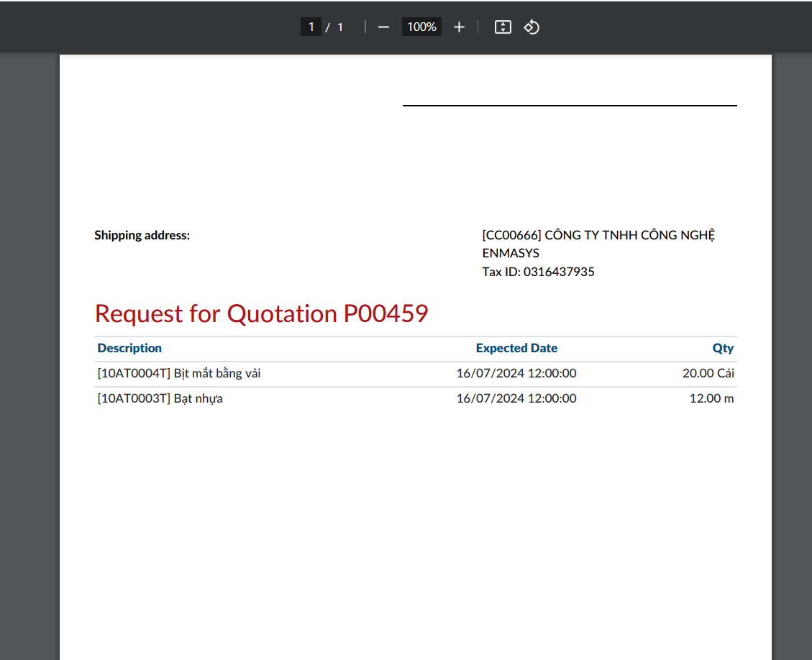Click the Tax ID 0316437935 text
Viewport: 812px width, 660px height.
click(x=538, y=272)
